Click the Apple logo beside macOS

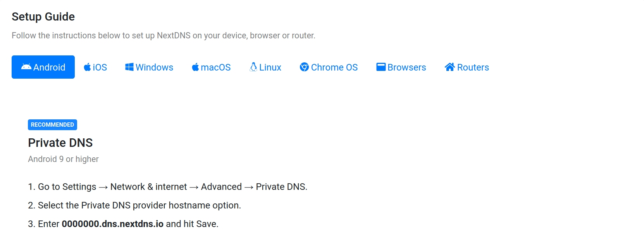point(196,67)
